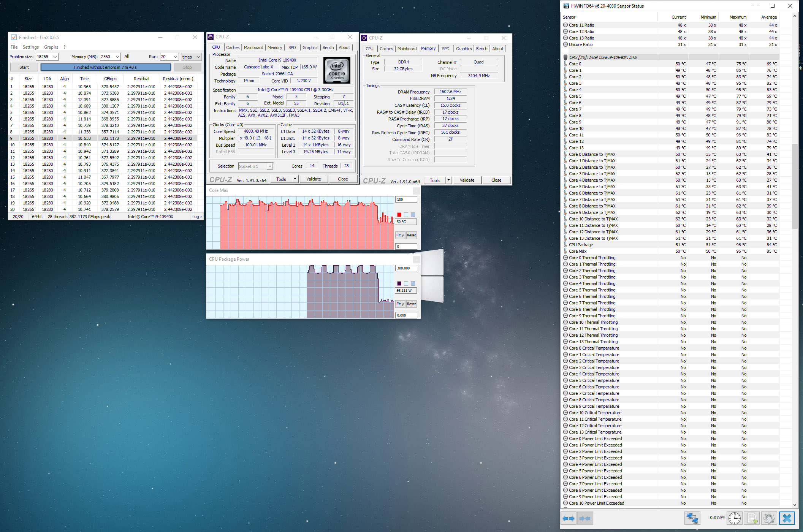Screen dimensions: 803x532
Task: Open LinX Problem size dropdown
Action: (55, 57)
